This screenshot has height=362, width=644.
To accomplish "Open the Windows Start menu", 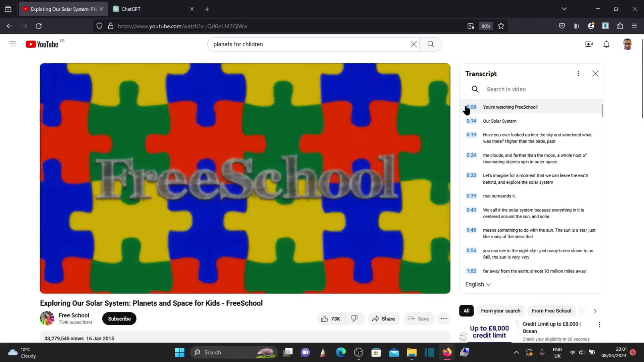I will click(179, 352).
